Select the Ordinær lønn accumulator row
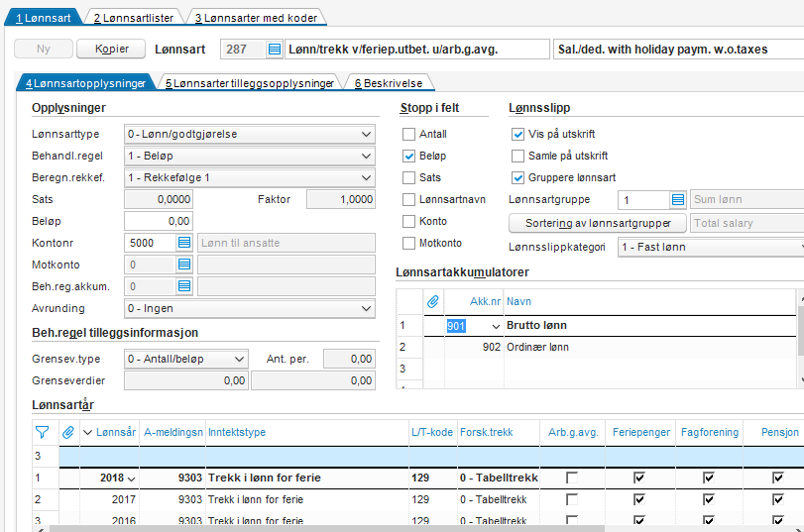804x532 pixels. pos(597,347)
